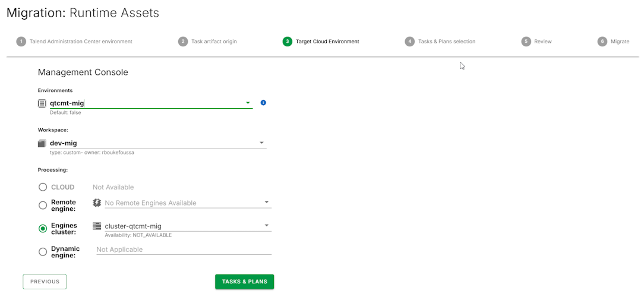The height and width of the screenshot is (300, 644).
Task: Select the Remote engine radio button
Action: (43, 206)
